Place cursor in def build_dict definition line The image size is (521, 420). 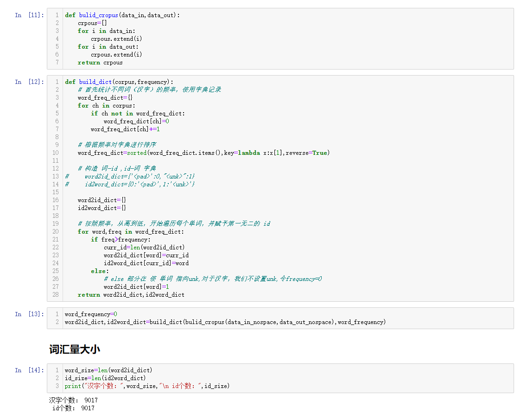119,82
